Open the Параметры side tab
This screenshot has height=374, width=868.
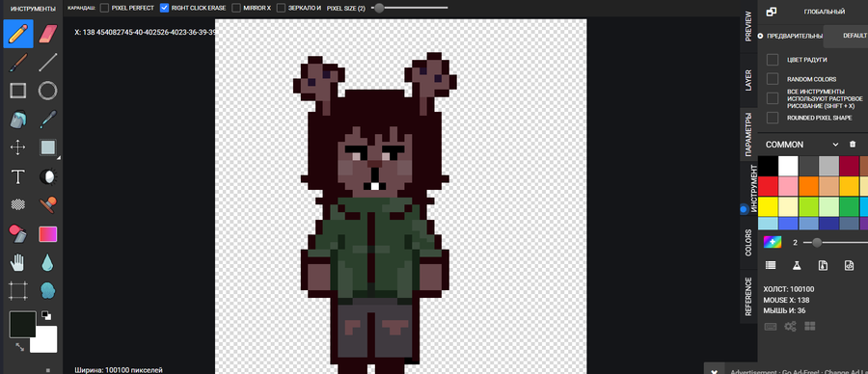point(748,134)
